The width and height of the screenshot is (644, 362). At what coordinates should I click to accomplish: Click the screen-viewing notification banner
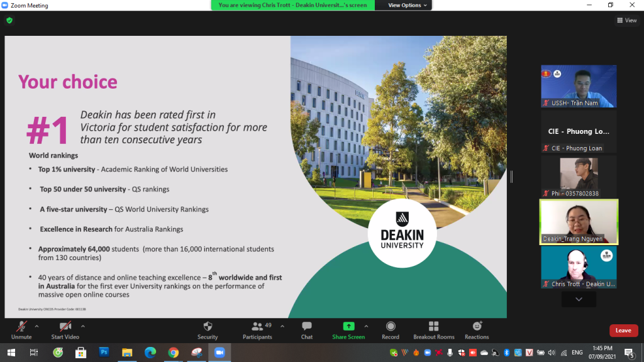[x=292, y=5]
